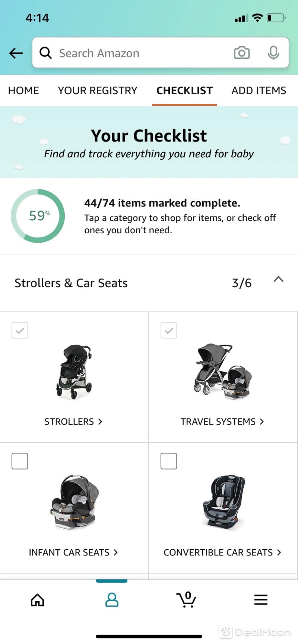Switch to the ADD ITEMS tab

click(259, 90)
